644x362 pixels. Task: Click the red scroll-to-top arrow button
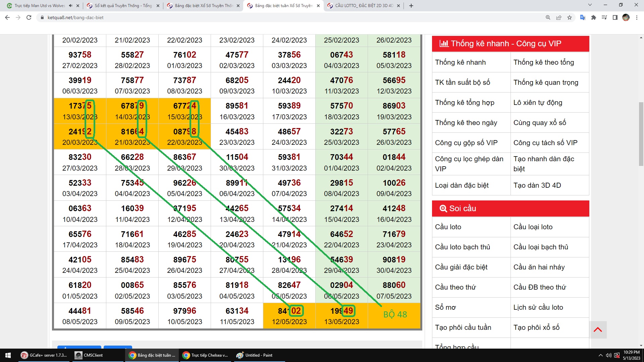(598, 329)
